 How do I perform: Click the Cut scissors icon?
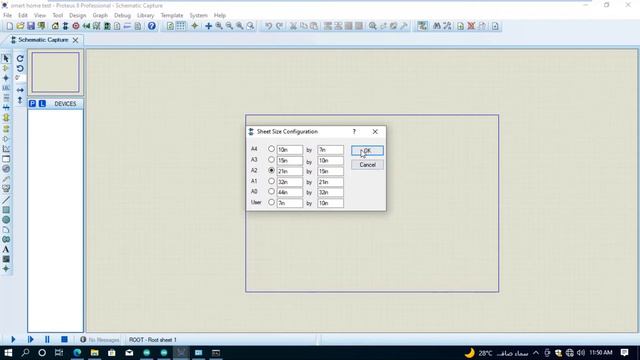293,26
